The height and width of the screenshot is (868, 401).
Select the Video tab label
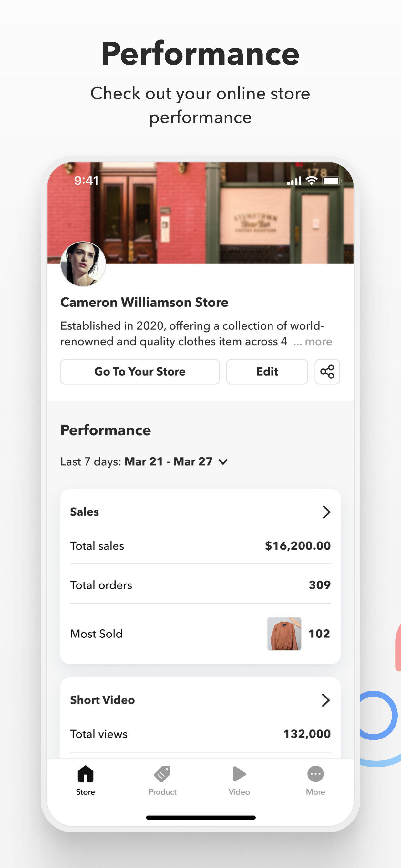239,792
